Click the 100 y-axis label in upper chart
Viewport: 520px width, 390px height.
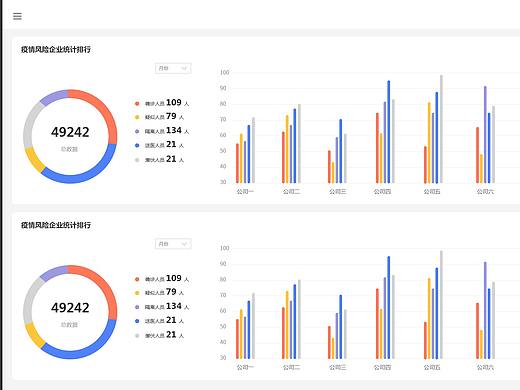pos(225,73)
